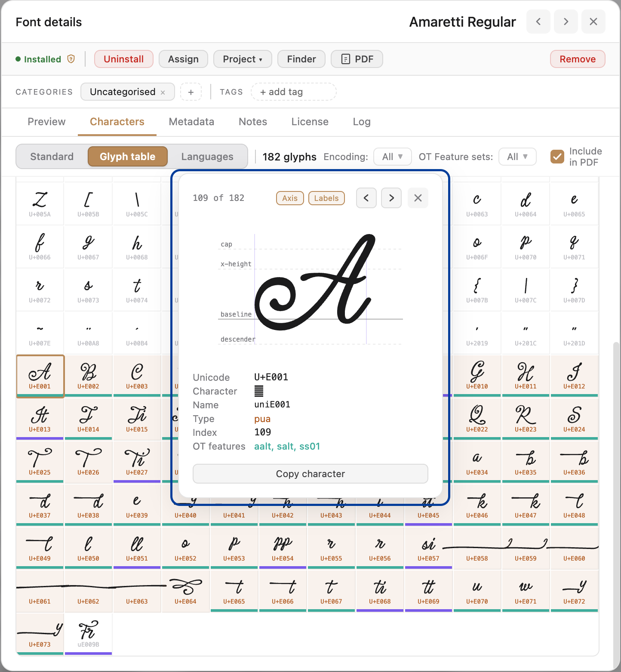Switch to Languages view
This screenshot has height=672, width=621.
pyautogui.click(x=207, y=157)
